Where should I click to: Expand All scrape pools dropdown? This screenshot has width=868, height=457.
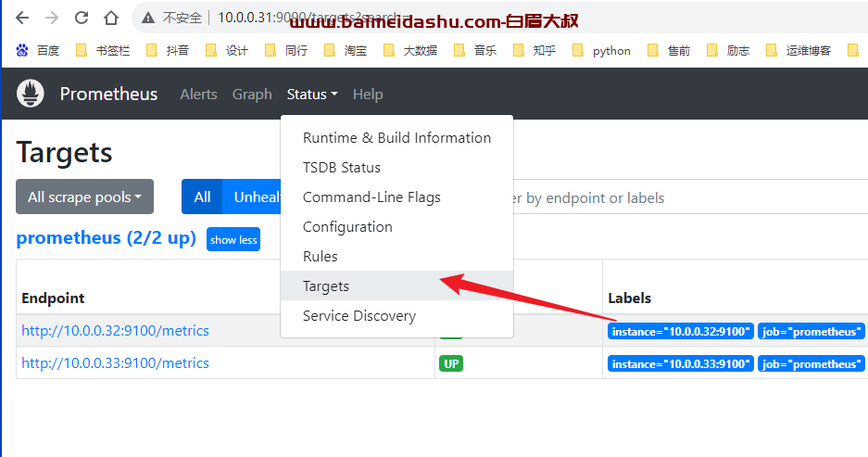(x=84, y=197)
